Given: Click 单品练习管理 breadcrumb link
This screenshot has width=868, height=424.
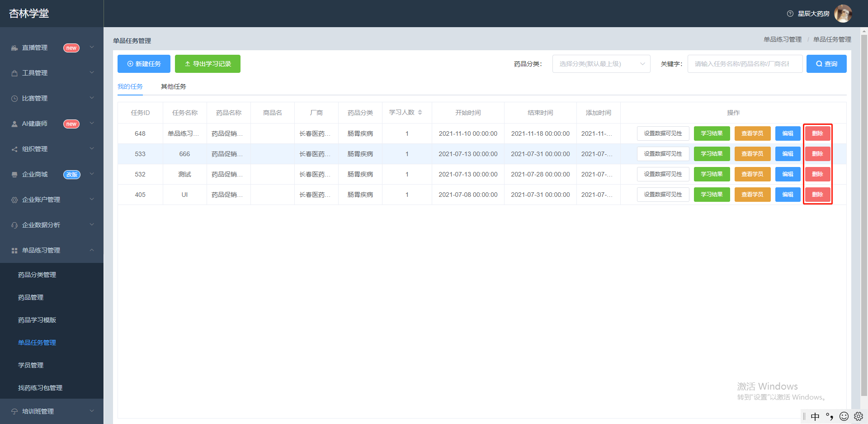Looking at the screenshot, I should point(783,39).
